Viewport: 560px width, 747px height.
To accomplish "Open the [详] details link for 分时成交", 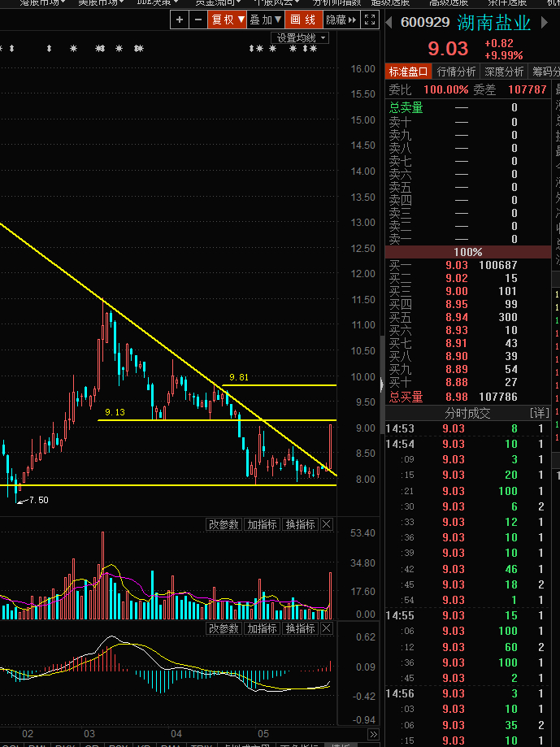I will pyautogui.click(x=540, y=413).
